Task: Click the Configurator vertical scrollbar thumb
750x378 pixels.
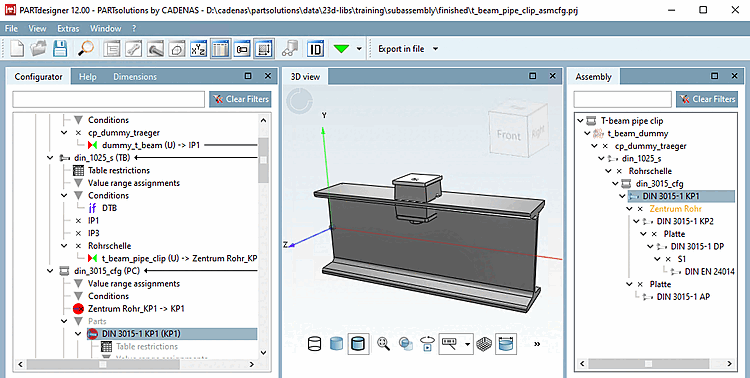Action: coord(264,160)
